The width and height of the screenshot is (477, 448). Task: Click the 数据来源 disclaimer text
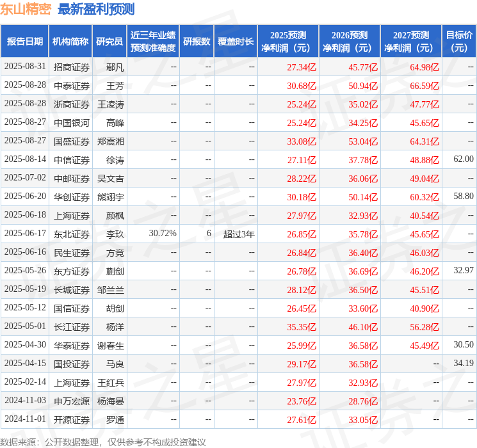[103, 442]
